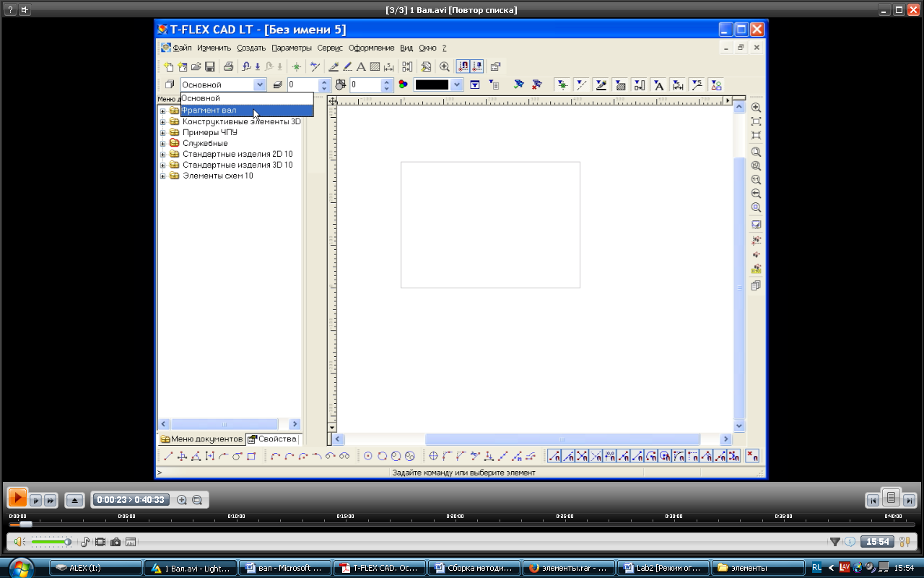
Task: Click the hatch fill icon in top toolbar
Action: pyautogui.click(x=375, y=66)
